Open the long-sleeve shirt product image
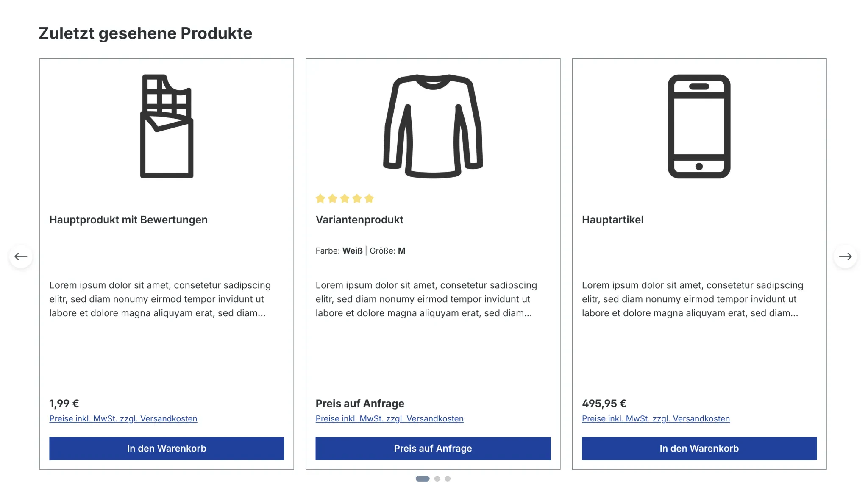The height and width of the screenshot is (499, 868). coord(433,126)
